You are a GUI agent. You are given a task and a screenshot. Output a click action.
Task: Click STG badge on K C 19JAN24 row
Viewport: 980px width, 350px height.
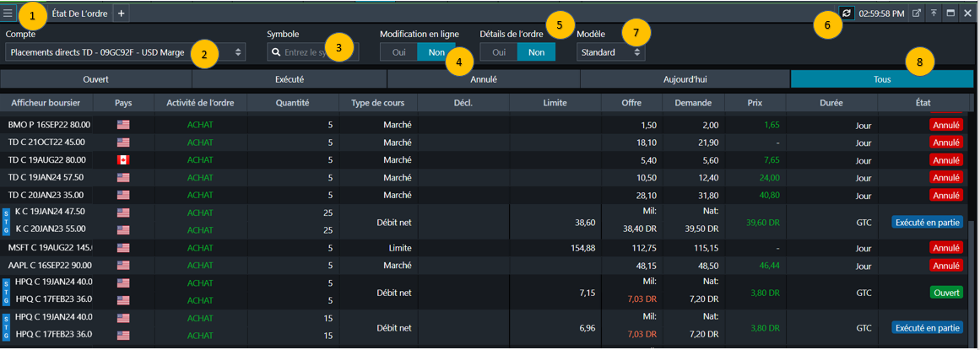point(7,221)
